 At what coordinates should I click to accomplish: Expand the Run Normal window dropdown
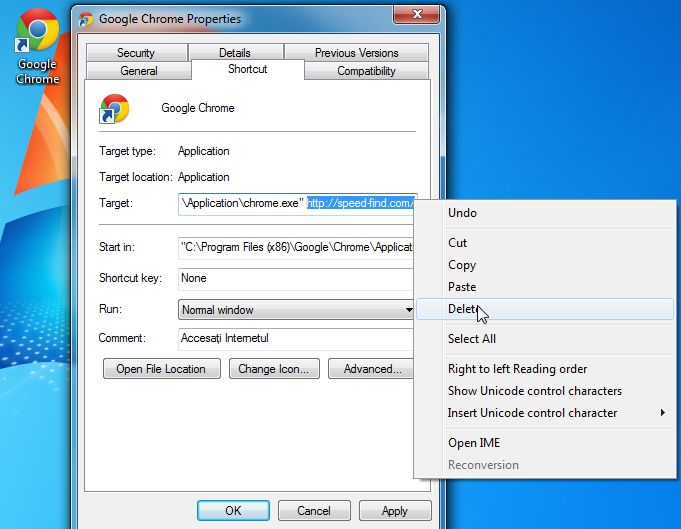click(x=296, y=310)
